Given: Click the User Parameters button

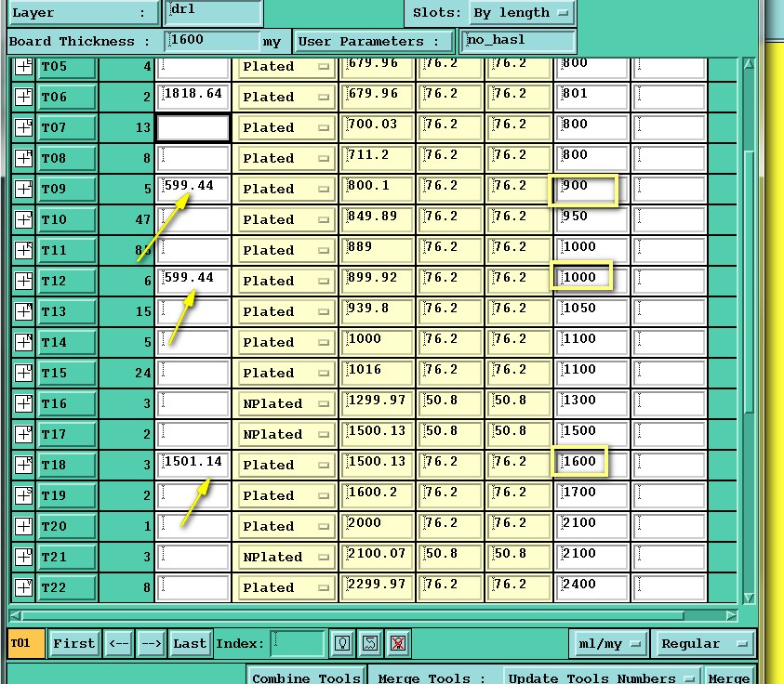Looking at the screenshot, I should pos(374,42).
